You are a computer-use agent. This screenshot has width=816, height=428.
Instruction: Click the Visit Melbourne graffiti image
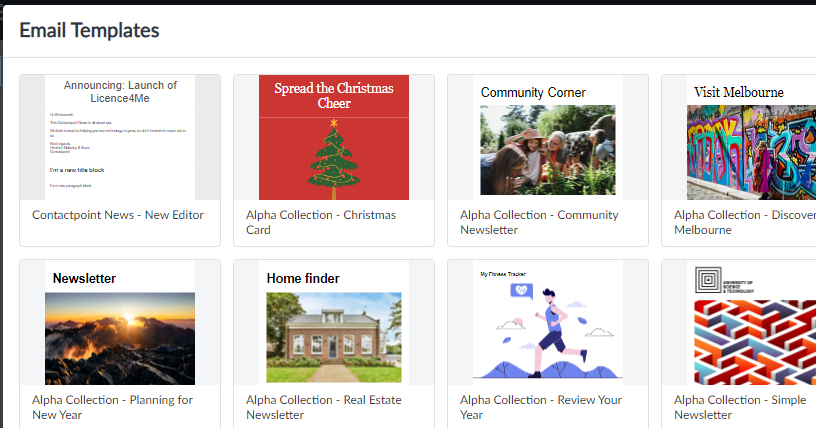pyautogui.click(x=751, y=152)
